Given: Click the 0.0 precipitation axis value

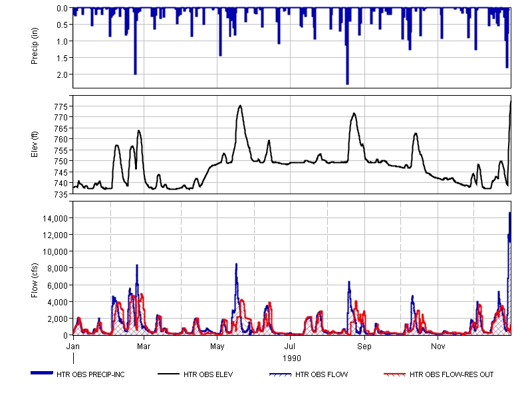Looking at the screenshot, I should 63,8.
